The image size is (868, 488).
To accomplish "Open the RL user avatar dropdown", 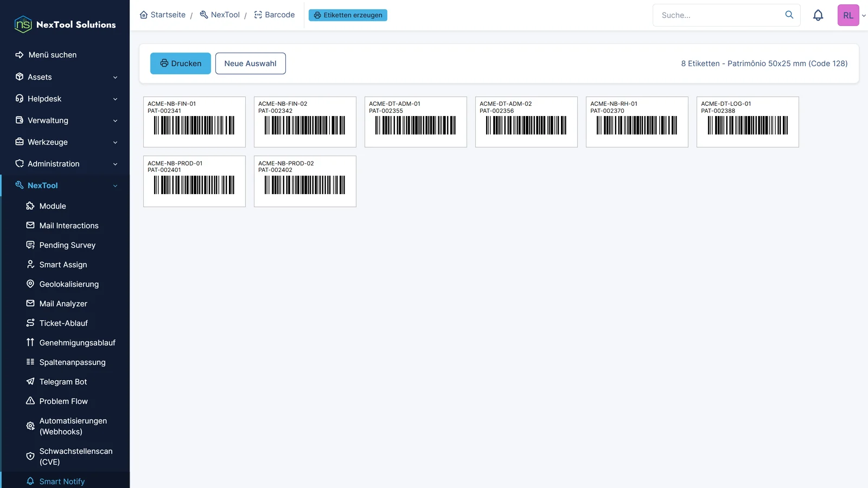I will 852,15.
